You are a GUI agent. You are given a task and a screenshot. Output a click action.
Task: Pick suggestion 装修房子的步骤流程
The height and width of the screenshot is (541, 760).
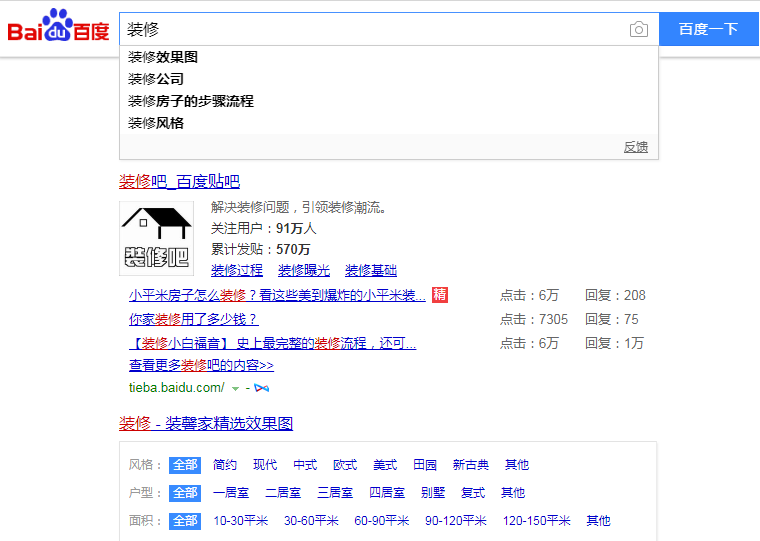pos(191,101)
